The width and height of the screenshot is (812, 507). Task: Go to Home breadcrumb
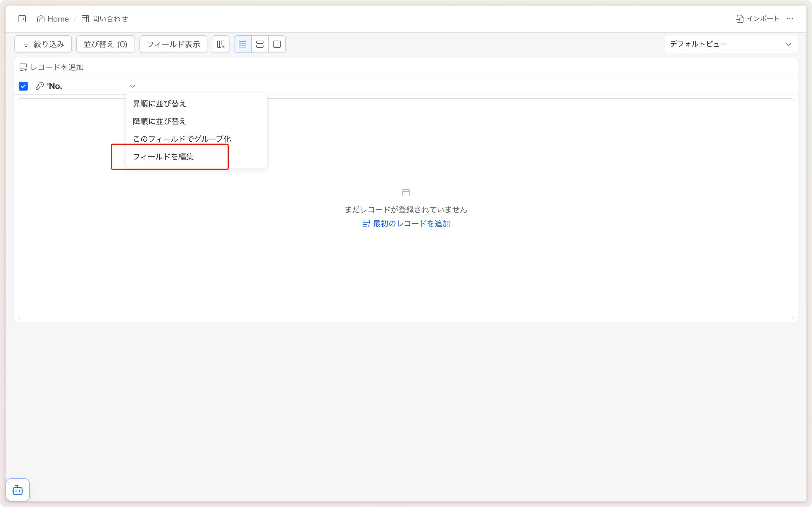(53, 19)
